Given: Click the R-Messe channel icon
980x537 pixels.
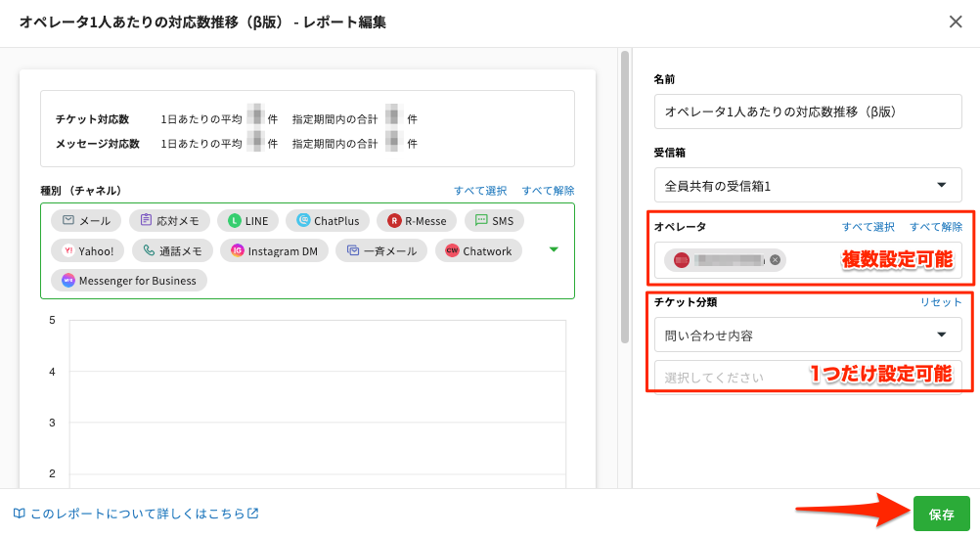Looking at the screenshot, I should tap(394, 221).
